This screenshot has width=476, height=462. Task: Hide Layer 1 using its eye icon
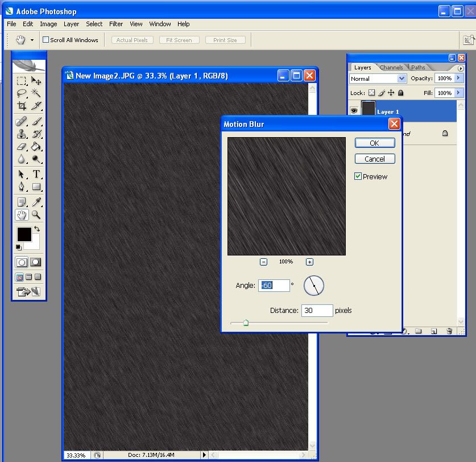pos(354,111)
